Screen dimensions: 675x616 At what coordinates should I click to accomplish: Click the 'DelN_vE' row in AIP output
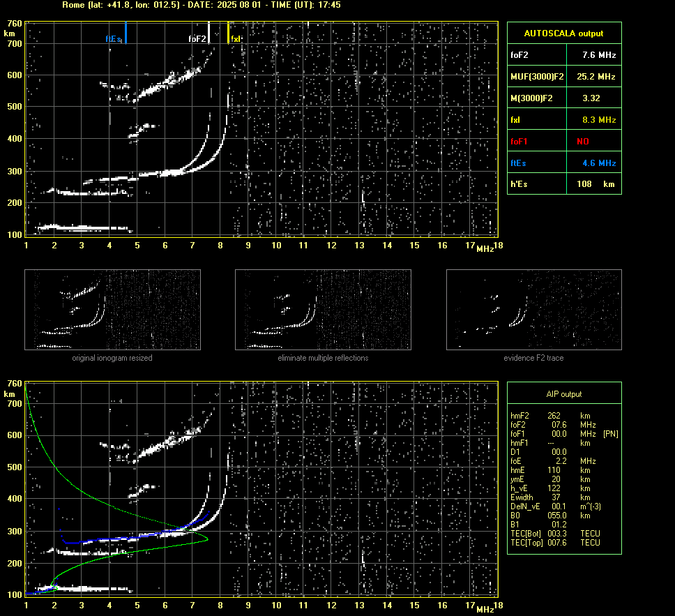(564, 506)
